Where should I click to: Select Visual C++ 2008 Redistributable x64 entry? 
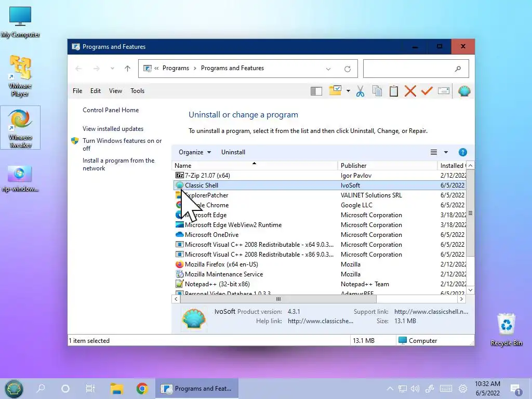point(319,244)
